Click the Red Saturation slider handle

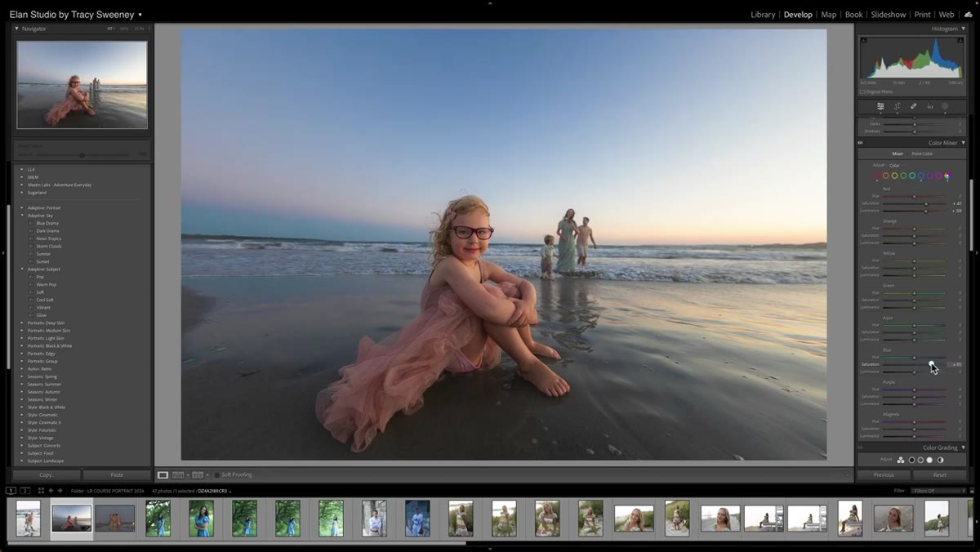tap(925, 203)
